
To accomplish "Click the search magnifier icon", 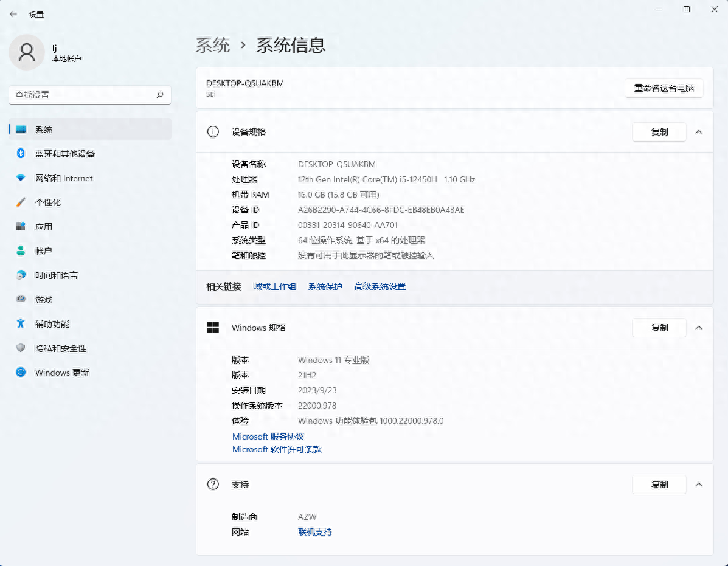I will (160, 95).
